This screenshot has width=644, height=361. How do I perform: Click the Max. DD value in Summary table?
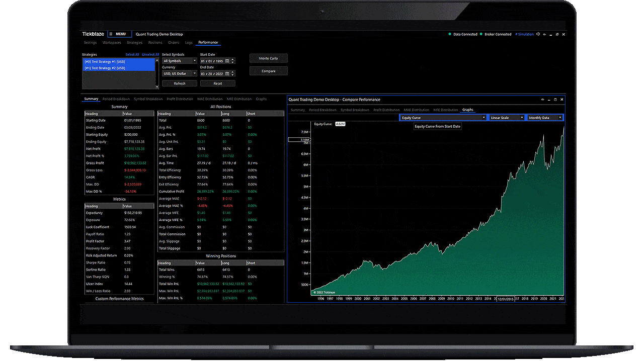pos(132,184)
